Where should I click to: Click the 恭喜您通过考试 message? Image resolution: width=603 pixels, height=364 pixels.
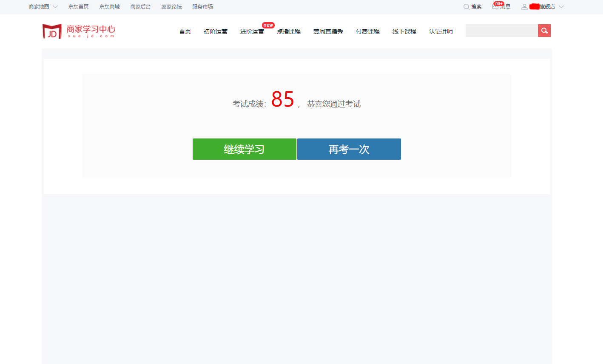click(334, 104)
